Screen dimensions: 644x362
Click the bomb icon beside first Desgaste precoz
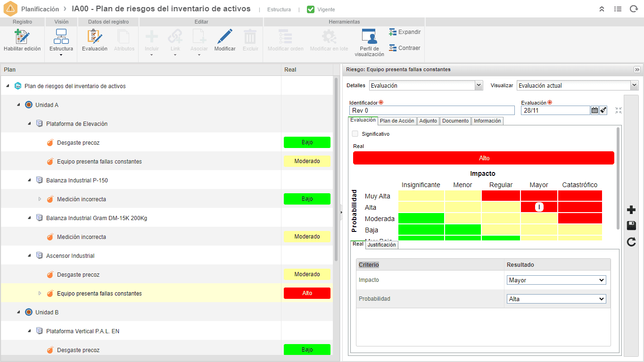coord(50,142)
